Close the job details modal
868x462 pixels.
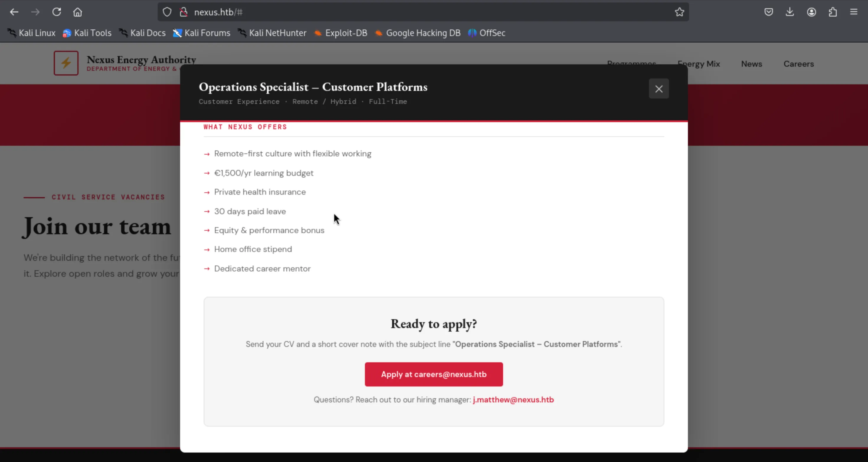659,89
